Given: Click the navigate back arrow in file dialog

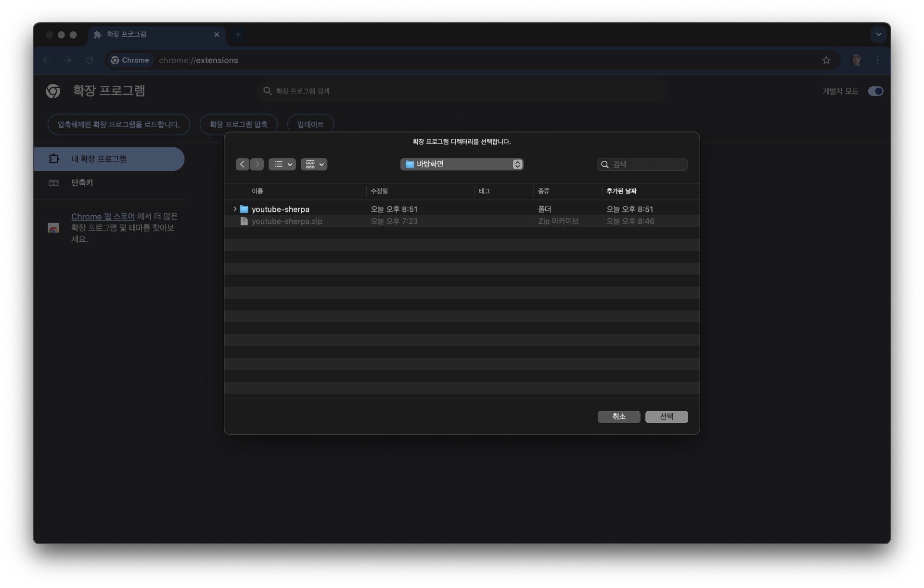Looking at the screenshot, I should 243,164.
